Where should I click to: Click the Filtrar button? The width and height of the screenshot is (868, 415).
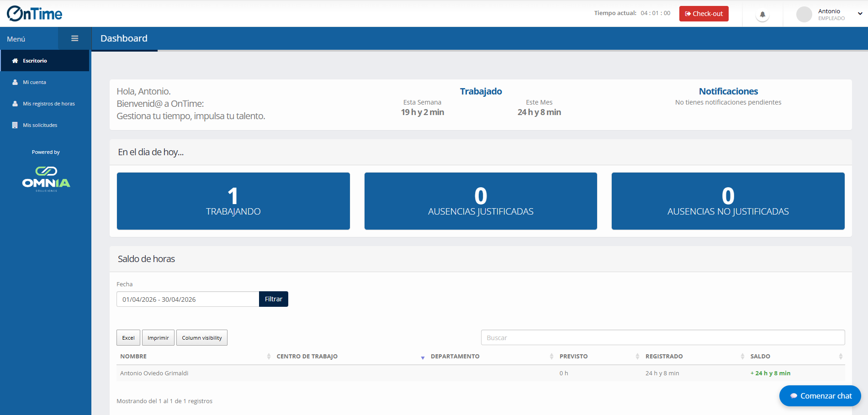(273, 299)
